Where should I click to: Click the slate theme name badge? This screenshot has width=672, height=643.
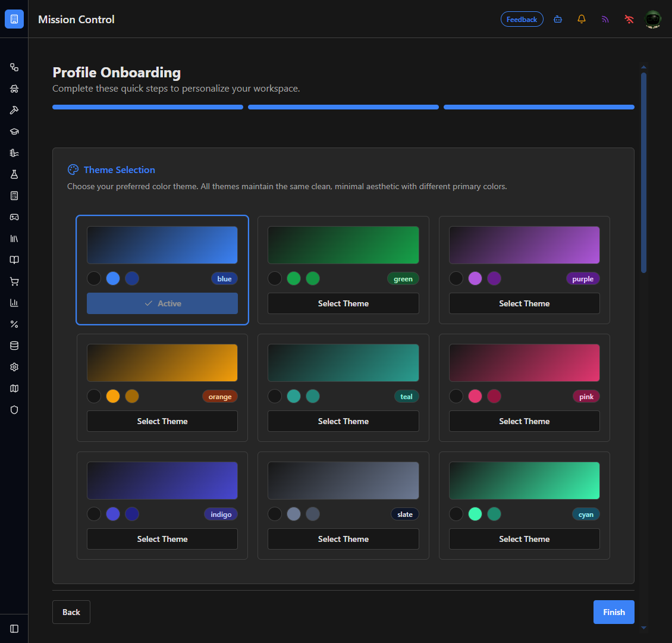404,514
